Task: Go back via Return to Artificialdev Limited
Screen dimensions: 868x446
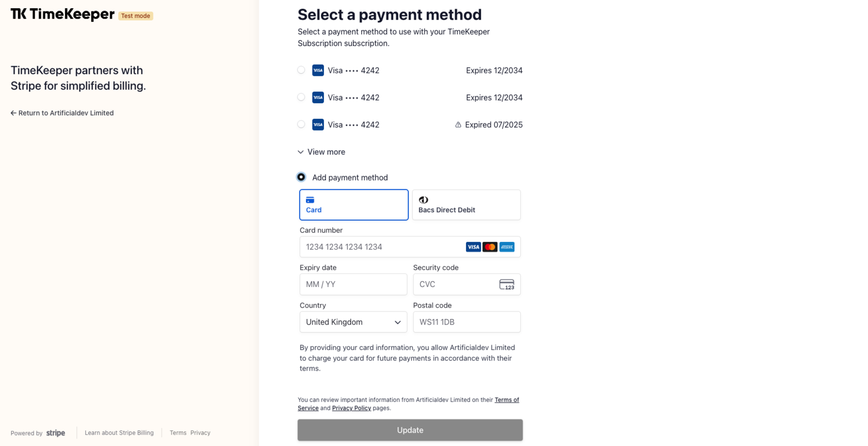Action: coord(62,113)
